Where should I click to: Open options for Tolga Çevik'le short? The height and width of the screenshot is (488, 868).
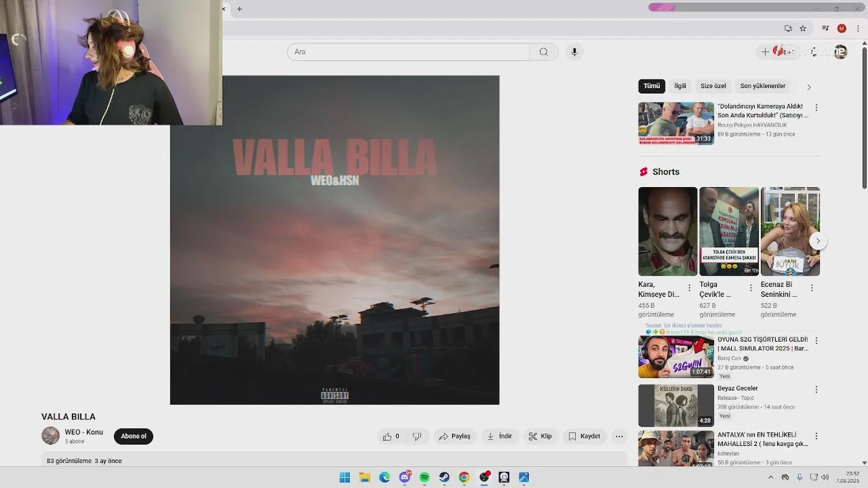(x=751, y=288)
